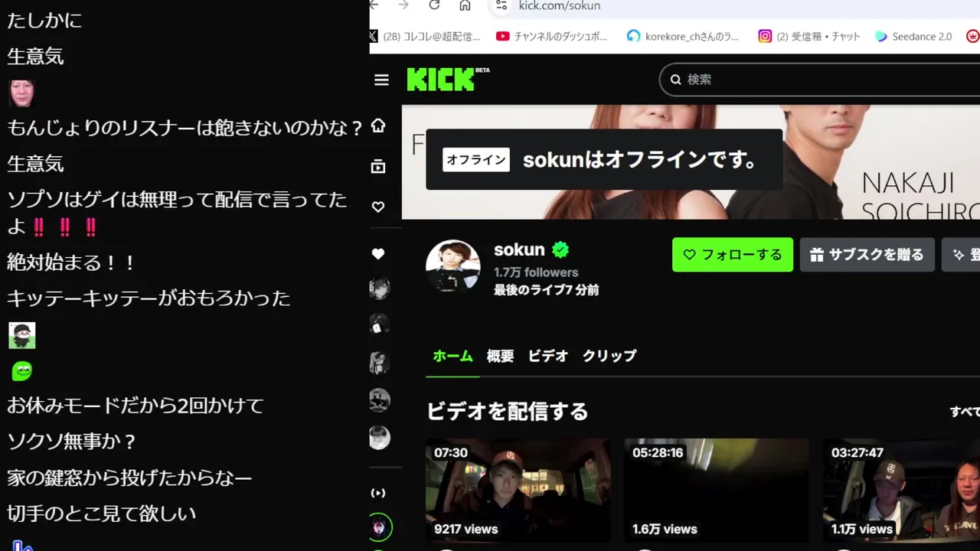Select the 概要 tab

[500, 356]
